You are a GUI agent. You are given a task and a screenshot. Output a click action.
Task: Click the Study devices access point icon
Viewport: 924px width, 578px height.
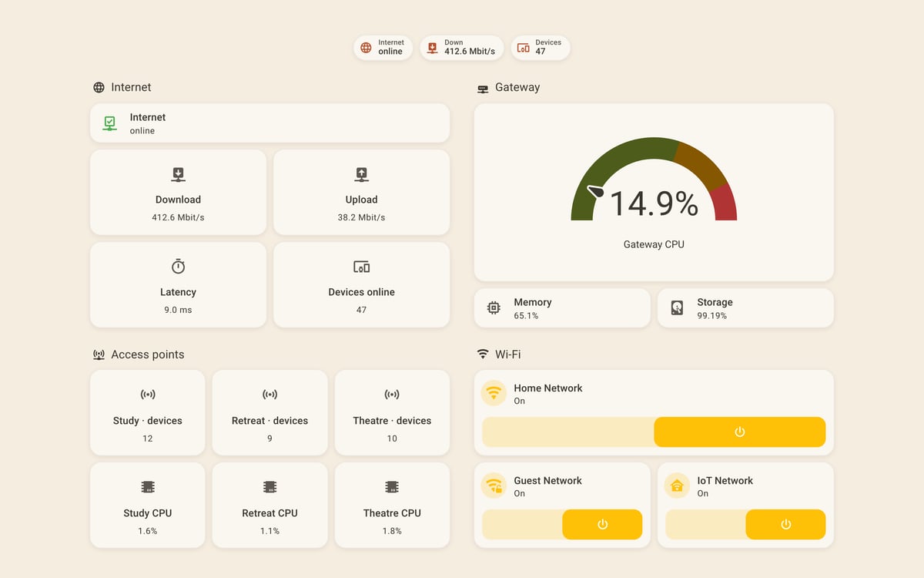(148, 395)
